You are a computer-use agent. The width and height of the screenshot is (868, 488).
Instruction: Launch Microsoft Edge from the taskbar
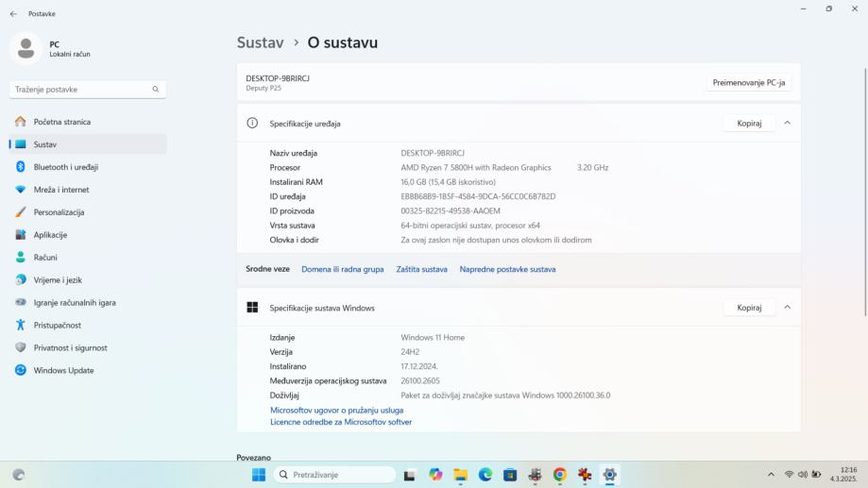tap(485, 475)
